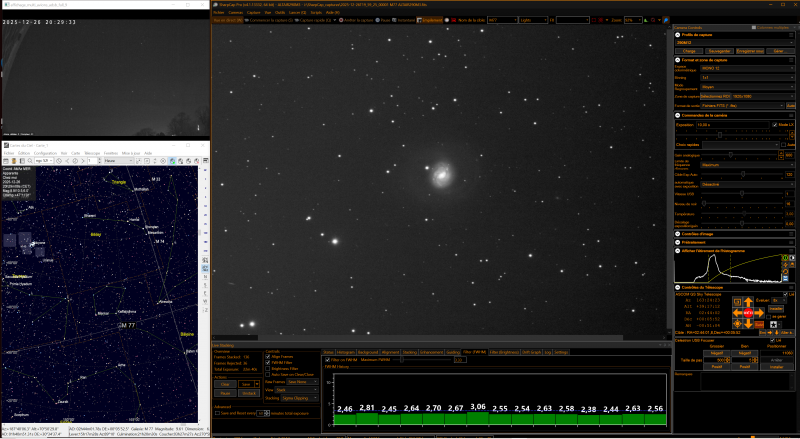Slew telescope up with the north arrow
Image resolution: width=800 pixels, height=439 pixels.
click(748, 302)
